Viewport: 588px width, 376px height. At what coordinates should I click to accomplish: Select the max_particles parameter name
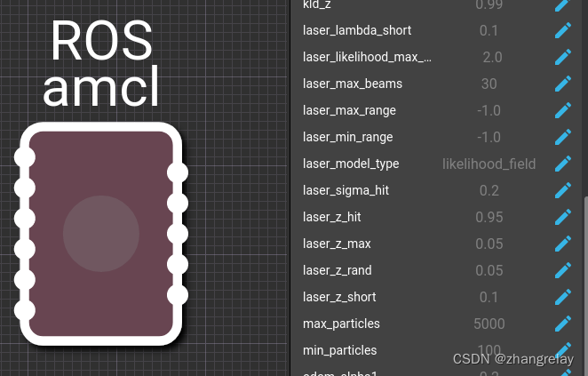point(341,324)
